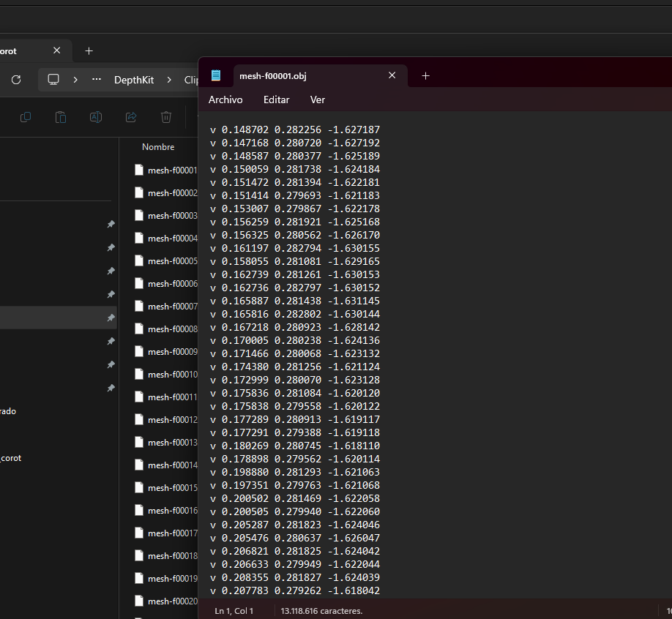The width and height of the screenshot is (672, 619).
Task: Add a new tab in Notepad
Action: [x=425, y=75]
